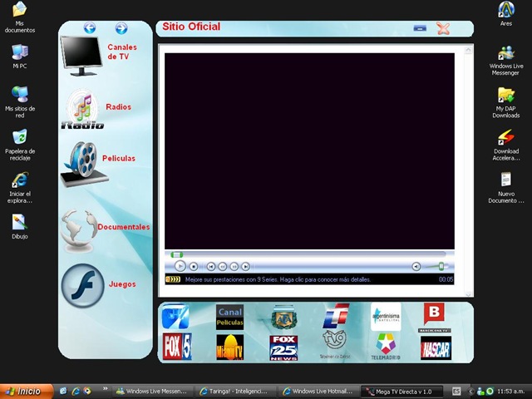Fast forward the media player
Screen dimensions: 532x399
pos(234,267)
